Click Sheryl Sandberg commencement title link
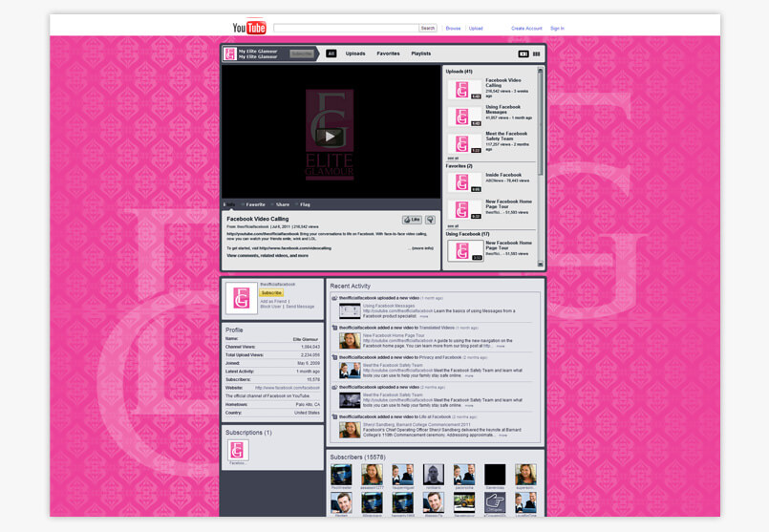 tap(417, 425)
